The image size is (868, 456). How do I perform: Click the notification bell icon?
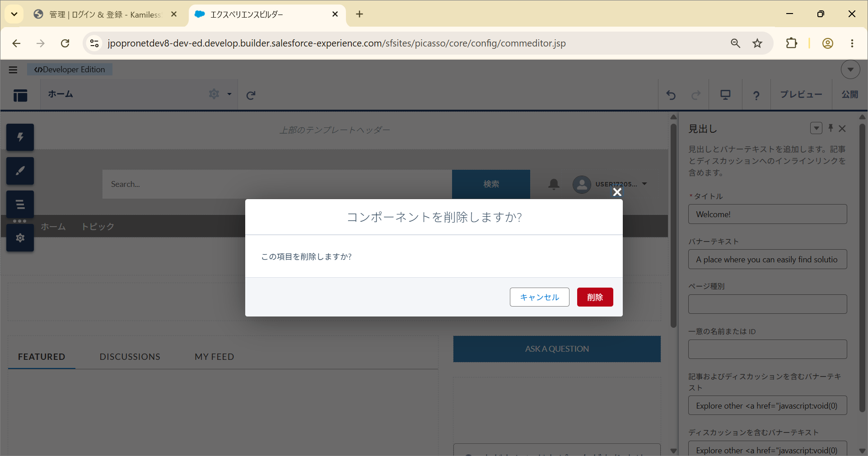pos(554,184)
